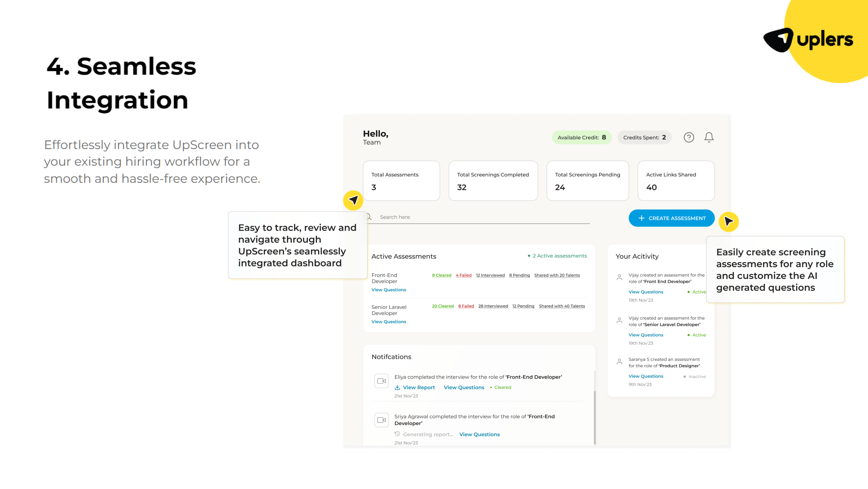Click the download icon by View Report
Viewport: 868px width, 489px height.
tap(397, 387)
